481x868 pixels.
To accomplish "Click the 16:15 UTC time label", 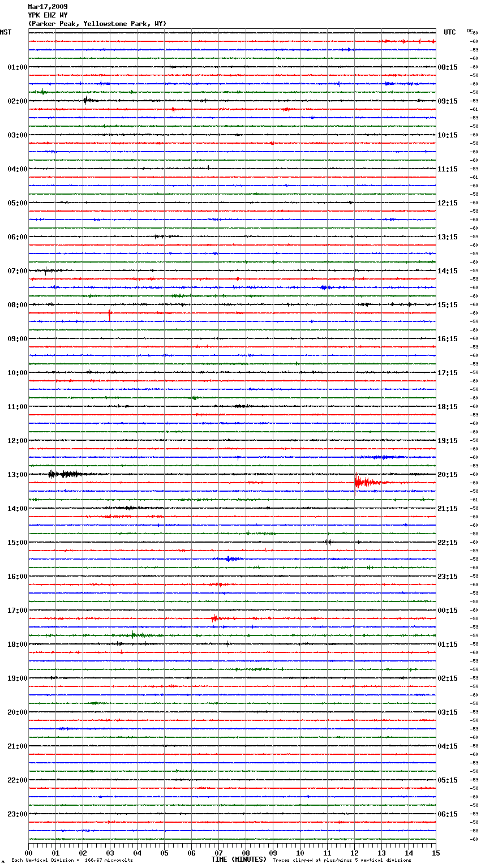I will coord(448,339).
